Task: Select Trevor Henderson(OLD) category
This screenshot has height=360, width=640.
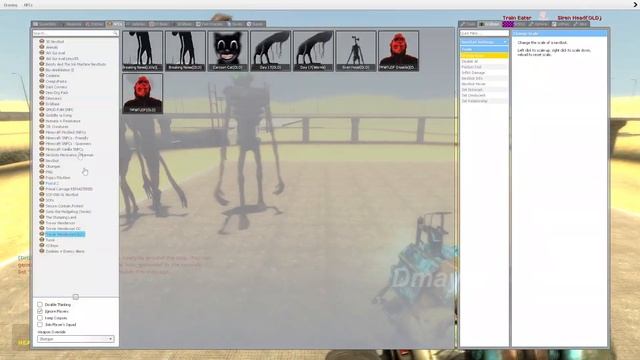Action: click(65, 234)
